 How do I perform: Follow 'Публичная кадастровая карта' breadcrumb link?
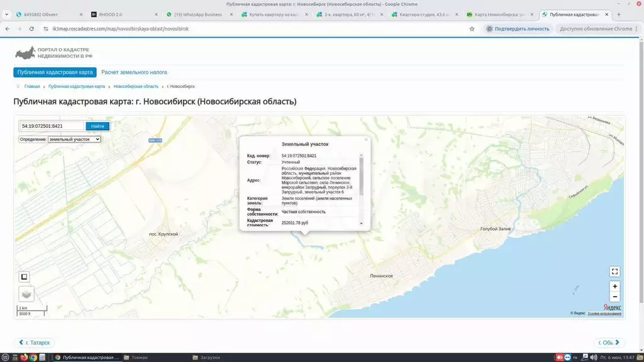pos(77,87)
